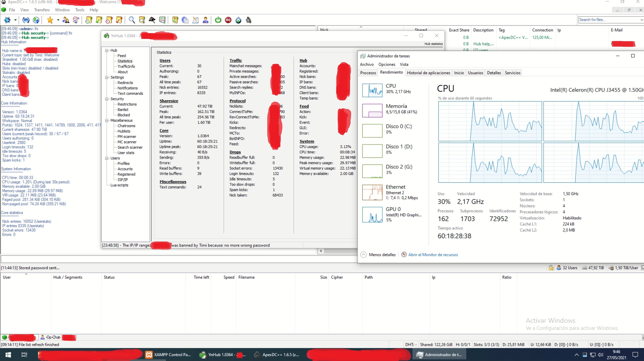The image size is (644, 361).
Task: Toggle the checkbox at hub status bar end
Action: (x=643, y=268)
